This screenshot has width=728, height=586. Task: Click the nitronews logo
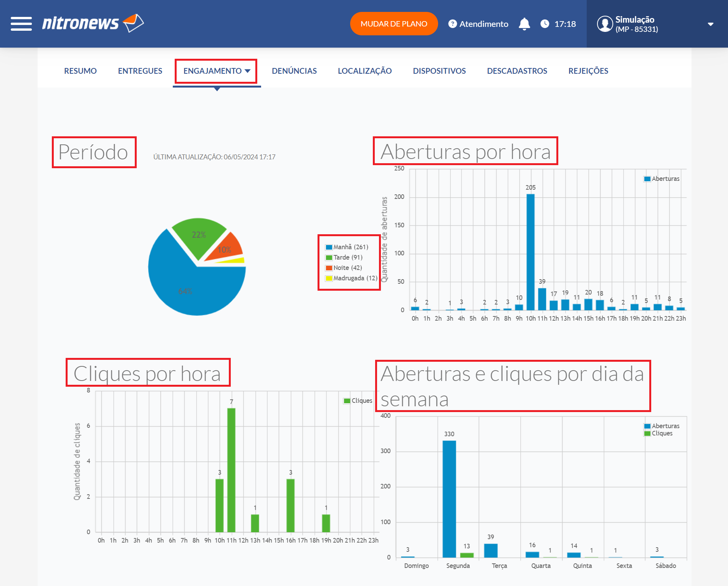[x=93, y=23]
